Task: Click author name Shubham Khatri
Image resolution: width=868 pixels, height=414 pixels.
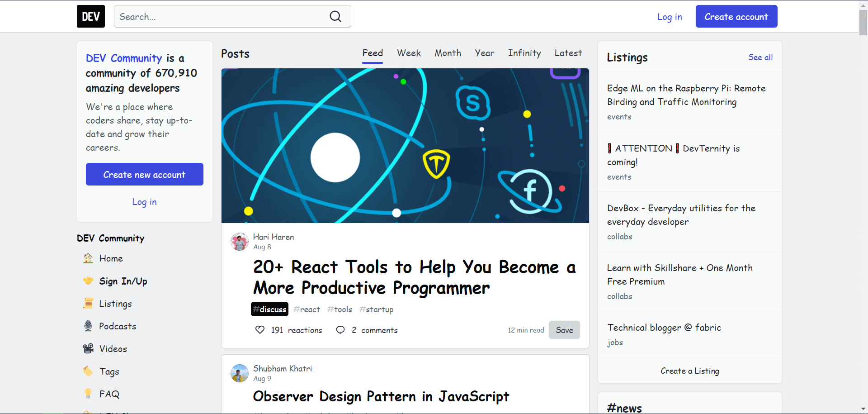Action: click(x=283, y=368)
